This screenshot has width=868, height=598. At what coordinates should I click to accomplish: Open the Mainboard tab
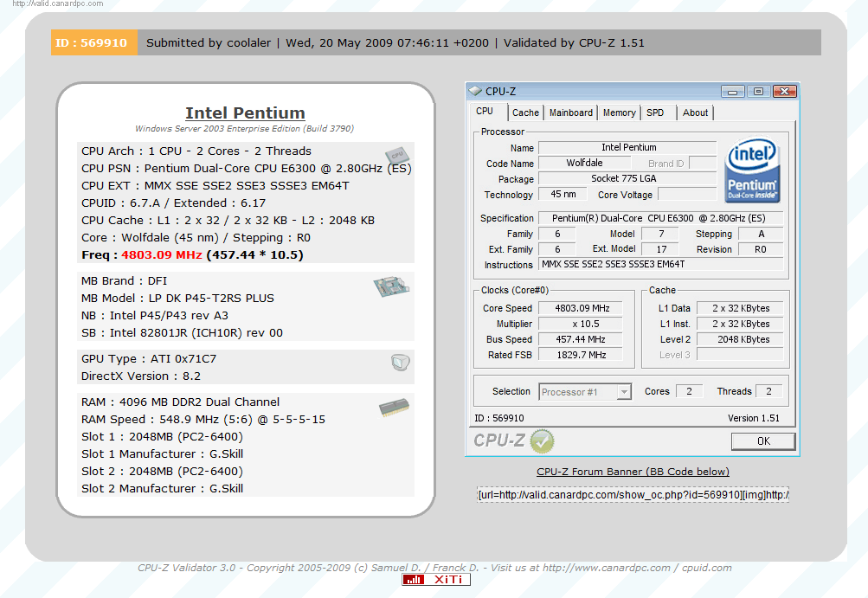tap(570, 113)
